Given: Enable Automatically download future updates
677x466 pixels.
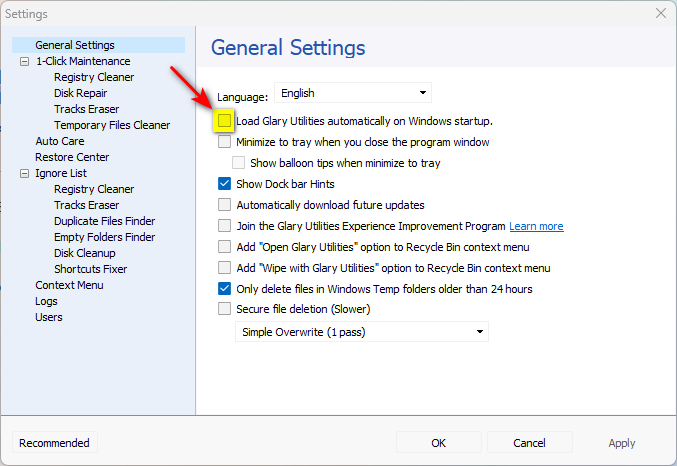Looking at the screenshot, I should 225,205.
